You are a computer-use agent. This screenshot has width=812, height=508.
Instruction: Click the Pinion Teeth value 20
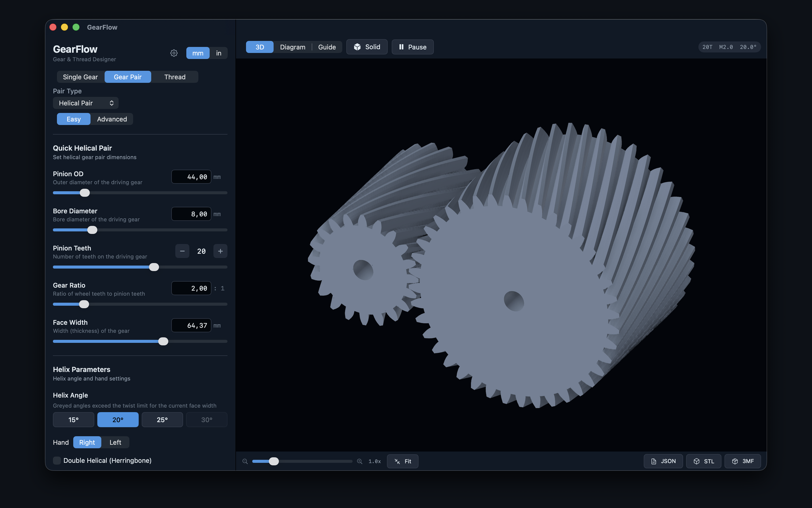coord(201,251)
